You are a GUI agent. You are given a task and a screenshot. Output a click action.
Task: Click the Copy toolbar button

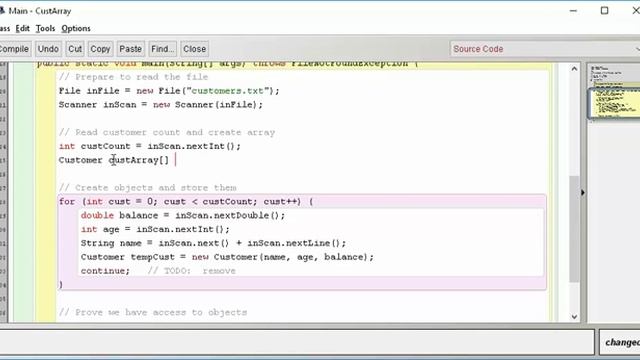pos(100,49)
